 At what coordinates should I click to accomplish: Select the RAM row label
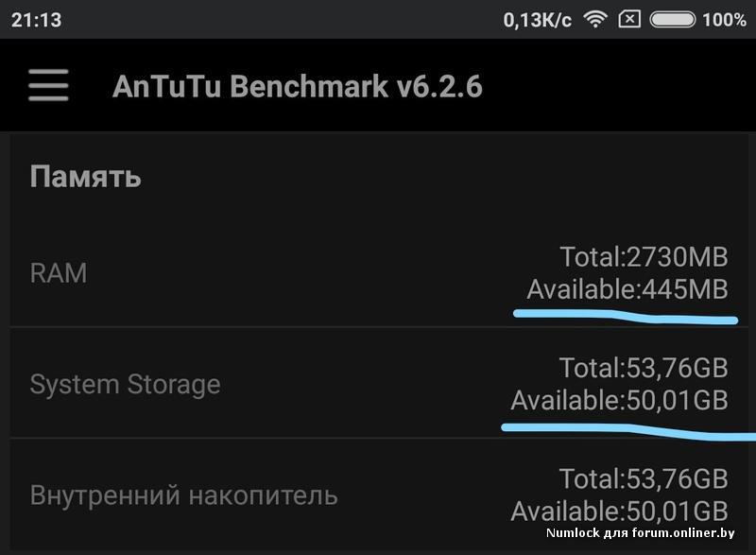coord(59,273)
